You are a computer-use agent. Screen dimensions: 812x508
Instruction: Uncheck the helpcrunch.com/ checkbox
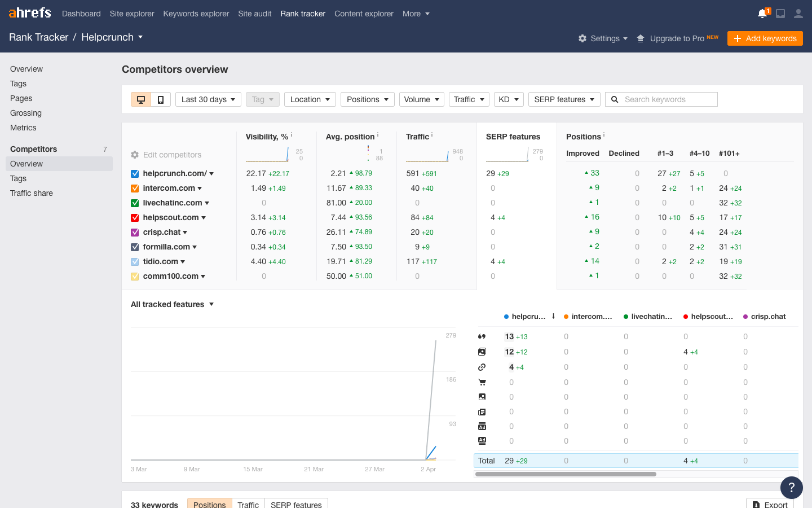(x=135, y=174)
